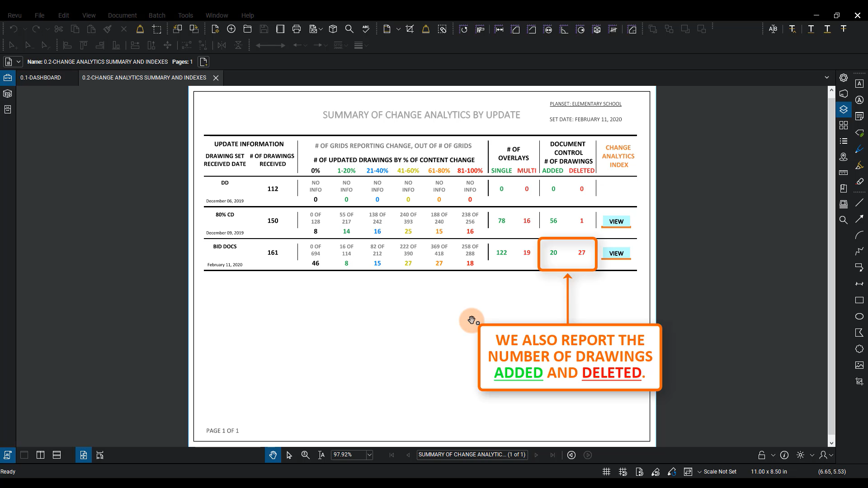This screenshot has height=488, width=868.
Task: Click the Zoom tool in bottom bar
Action: pos(306,455)
